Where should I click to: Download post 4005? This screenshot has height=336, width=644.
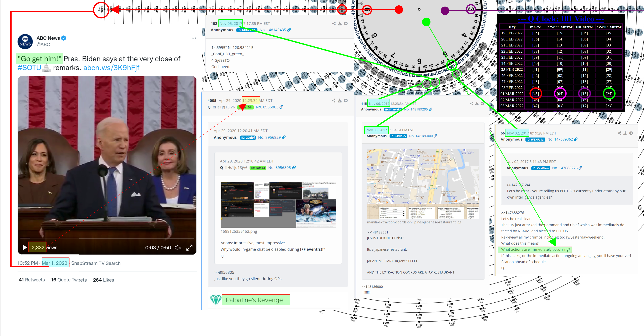click(x=340, y=101)
